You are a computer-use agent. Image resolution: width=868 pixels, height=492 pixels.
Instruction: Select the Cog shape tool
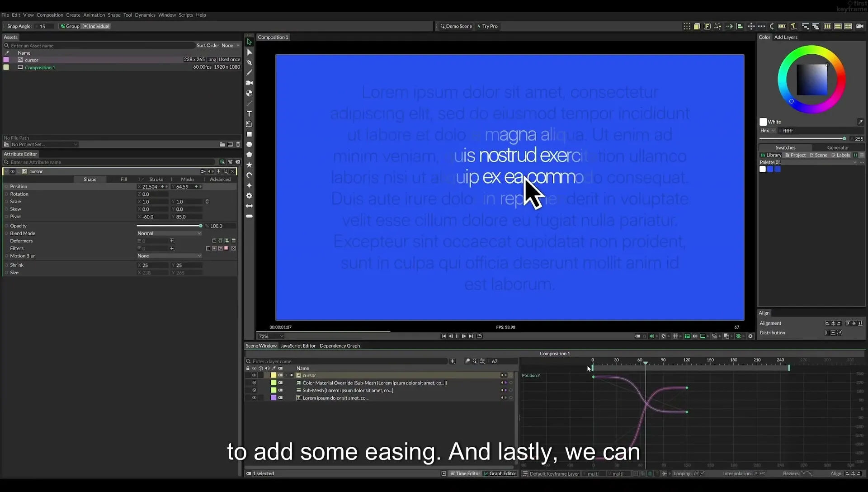pos(249,196)
